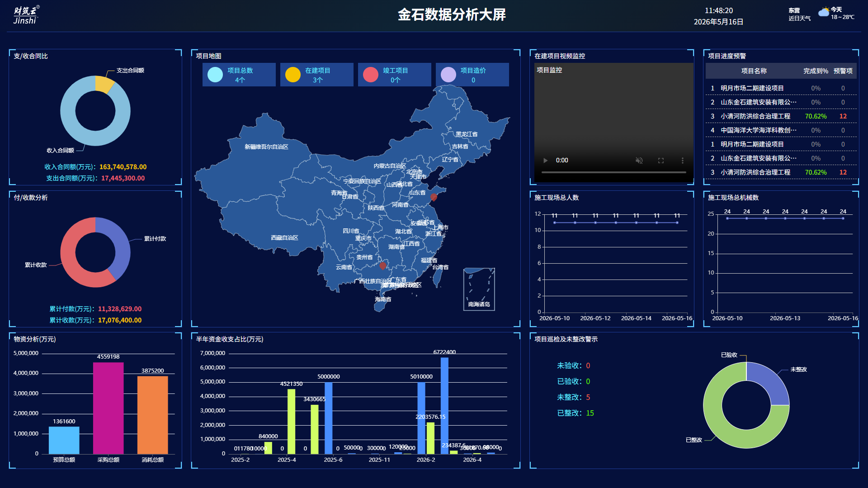Screen dimensions: 868x488
Task: Open the 中国海洋大学海洋科教创 row
Action: point(781,130)
